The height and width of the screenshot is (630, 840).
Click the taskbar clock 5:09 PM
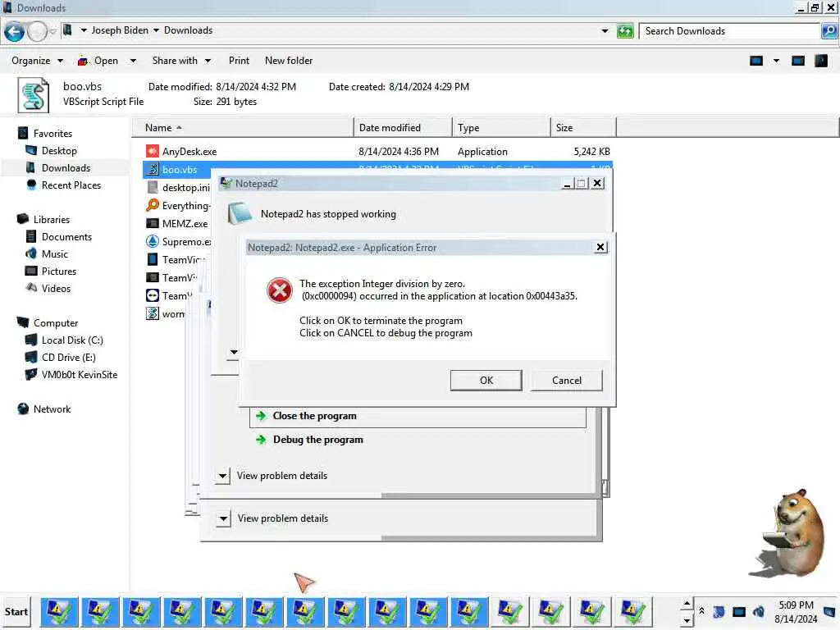(796, 605)
